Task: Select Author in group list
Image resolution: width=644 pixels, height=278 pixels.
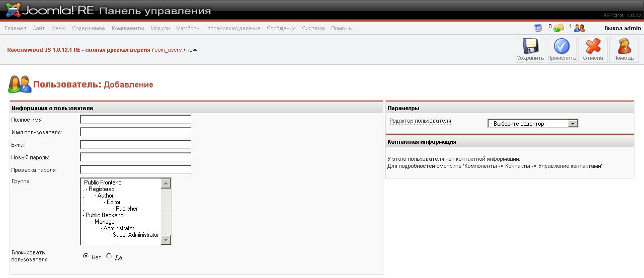Action: (x=121, y=196)
